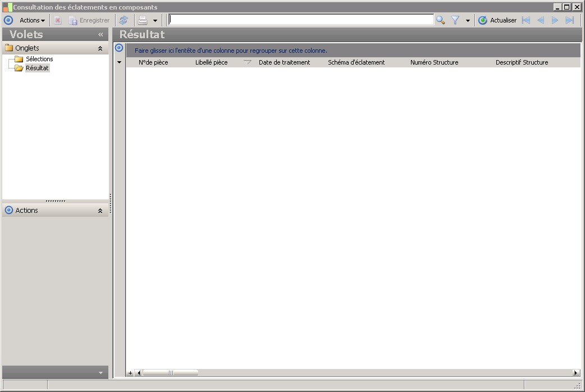Click the plus button at grid bottom-left
This screenshot has width=585, height=392.
coord(130,373)
